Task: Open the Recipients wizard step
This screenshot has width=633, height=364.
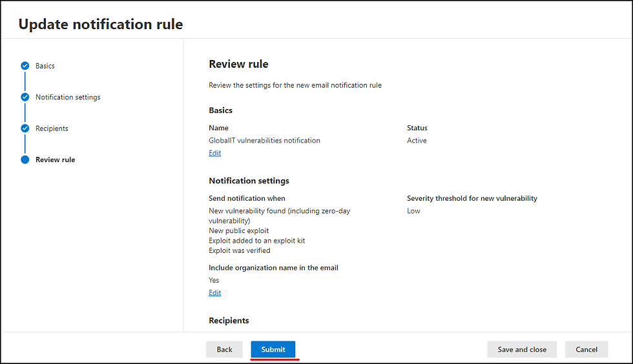Action: 52,128
